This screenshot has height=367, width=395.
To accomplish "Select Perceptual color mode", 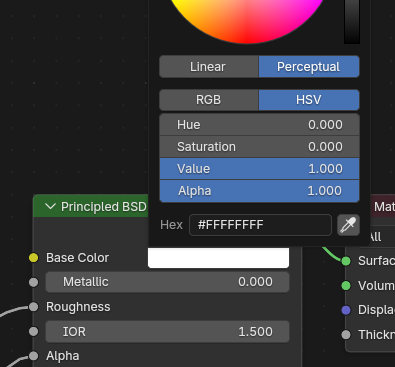I will [x=309, y=67].
